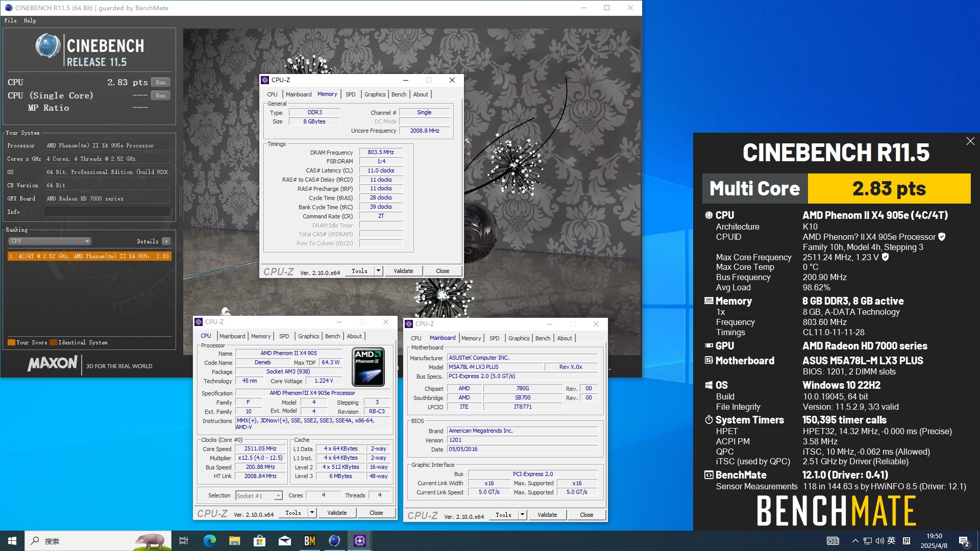Open volume control in tray
This screenshot has width=980, height=551.
tap(879, 541)
